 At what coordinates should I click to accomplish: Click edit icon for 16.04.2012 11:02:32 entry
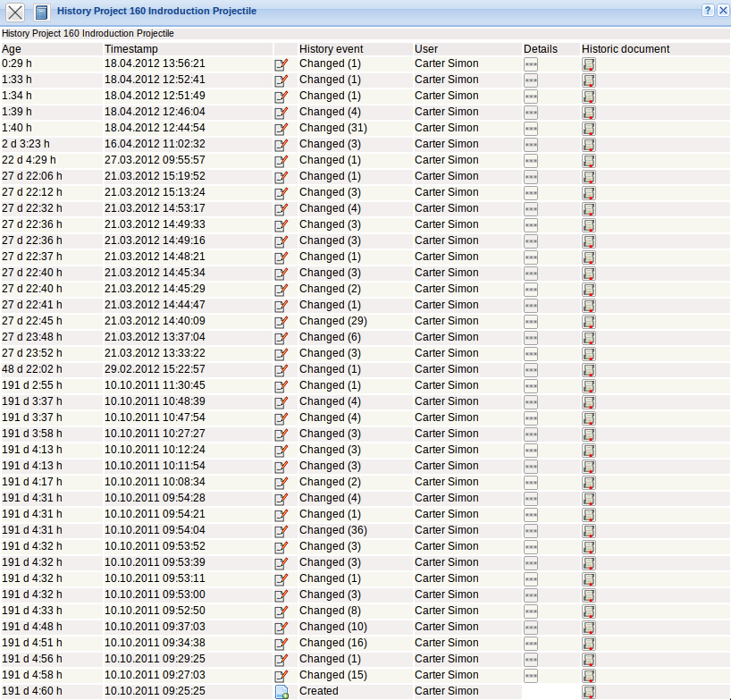(281, 145)
